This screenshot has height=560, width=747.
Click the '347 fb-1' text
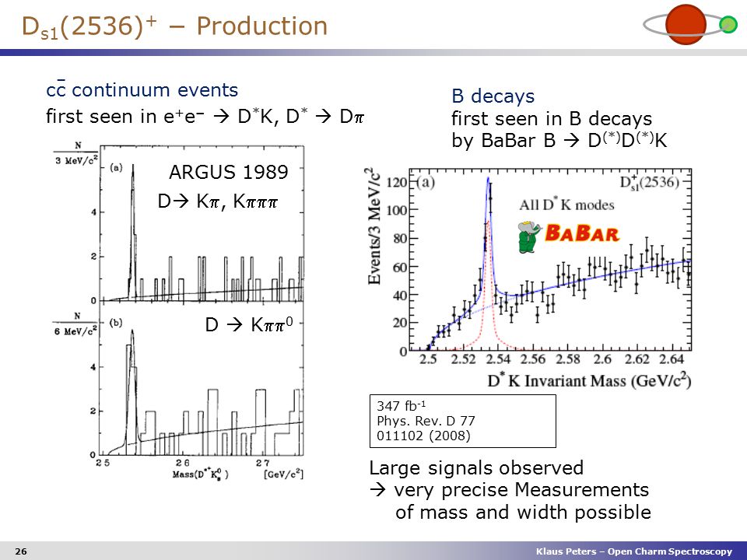[402, 406]
